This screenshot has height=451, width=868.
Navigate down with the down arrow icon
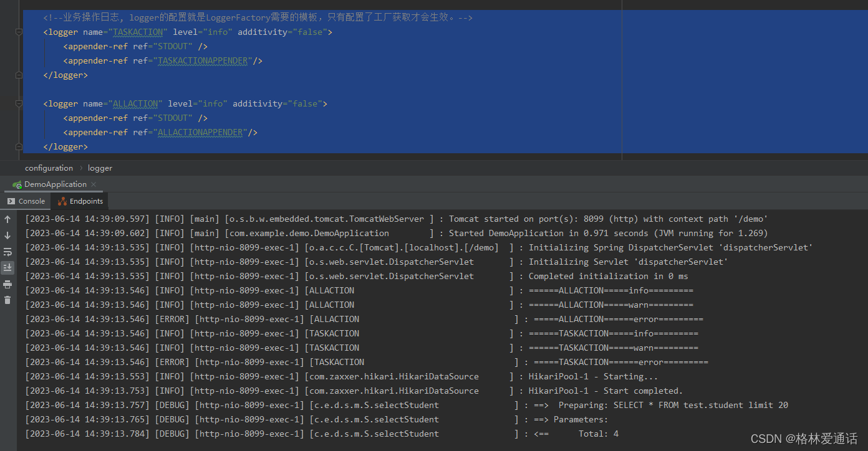(7, 235)
